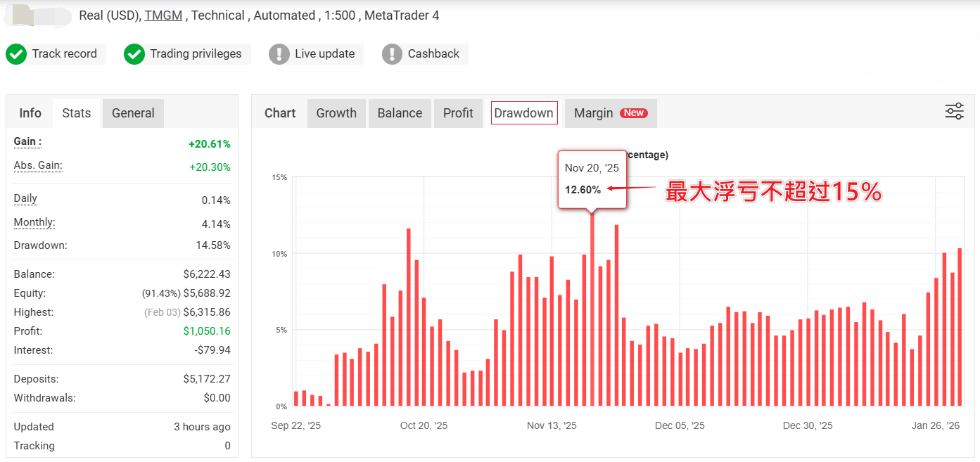Click the Daily stat link
Image resolution: width=980 pixels, height=462 pixels.
(x=25, y=198)
